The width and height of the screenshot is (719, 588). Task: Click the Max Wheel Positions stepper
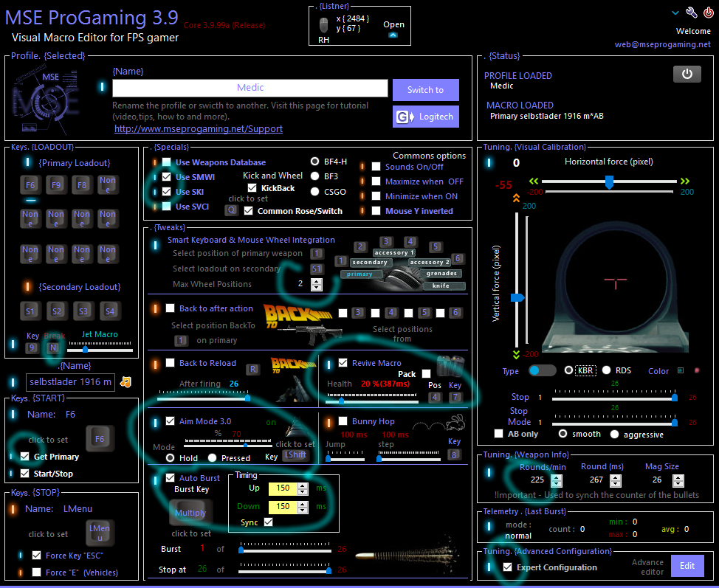[x=317, y=284]
